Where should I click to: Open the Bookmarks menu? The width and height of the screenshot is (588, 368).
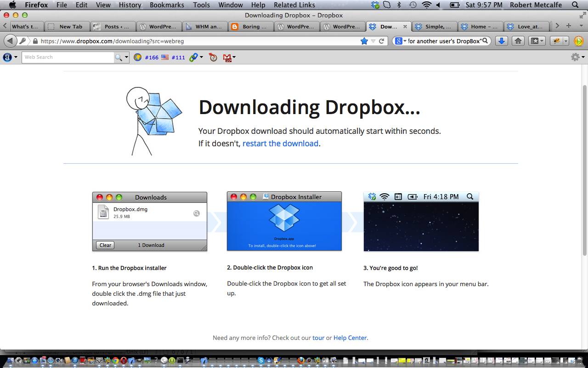(167, 5)
